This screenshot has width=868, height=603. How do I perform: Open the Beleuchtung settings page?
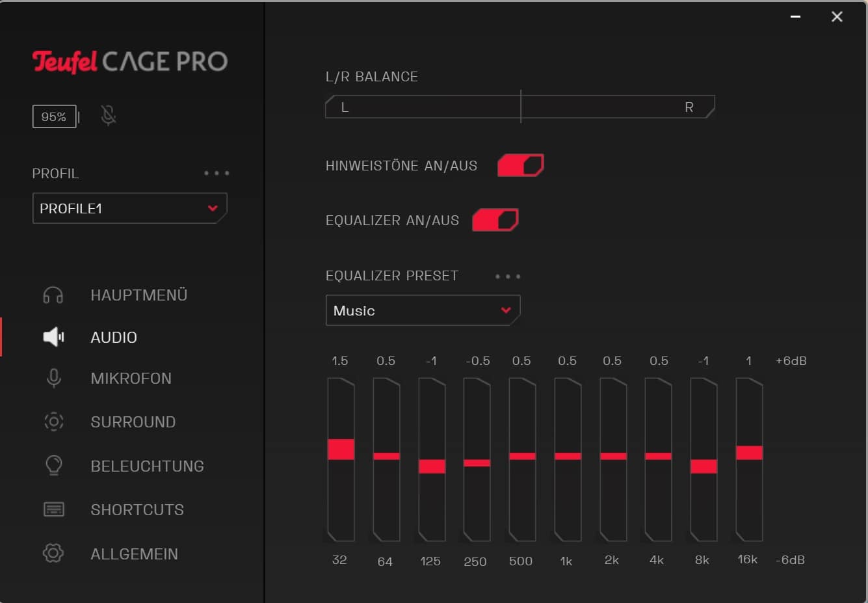(x=147, y=466)
